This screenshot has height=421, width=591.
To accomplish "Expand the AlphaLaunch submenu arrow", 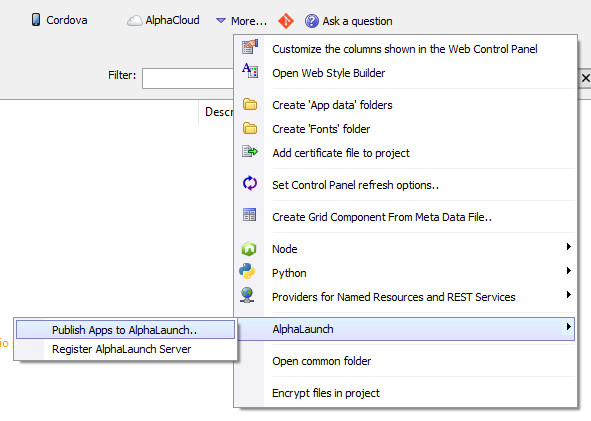I will coord(568,327).
